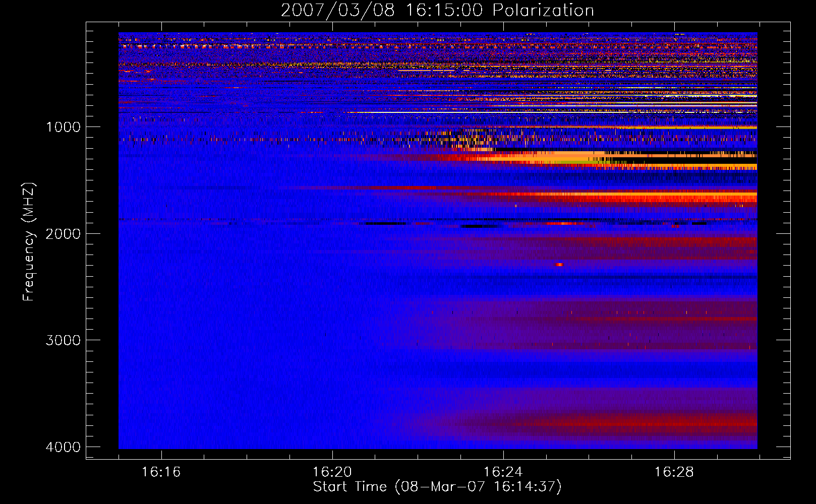Click the plot title "2007/03/08 16:15:00 Polarization"
The image size is (816, 504).
[x=437, y=11]
